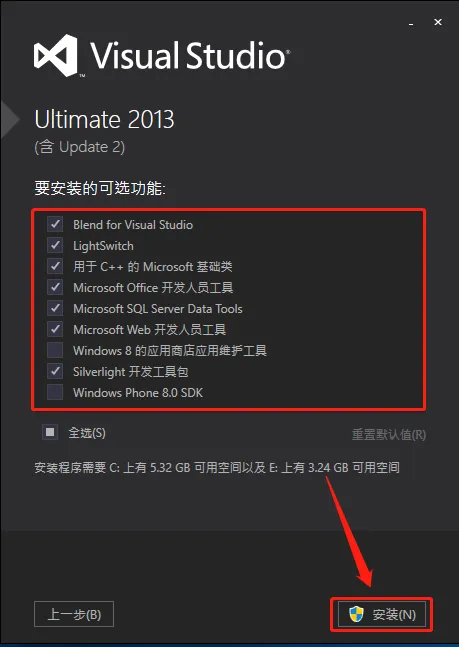Minimize the installer window
This screenshot has width=459, height=647.
tap(411, 23)
